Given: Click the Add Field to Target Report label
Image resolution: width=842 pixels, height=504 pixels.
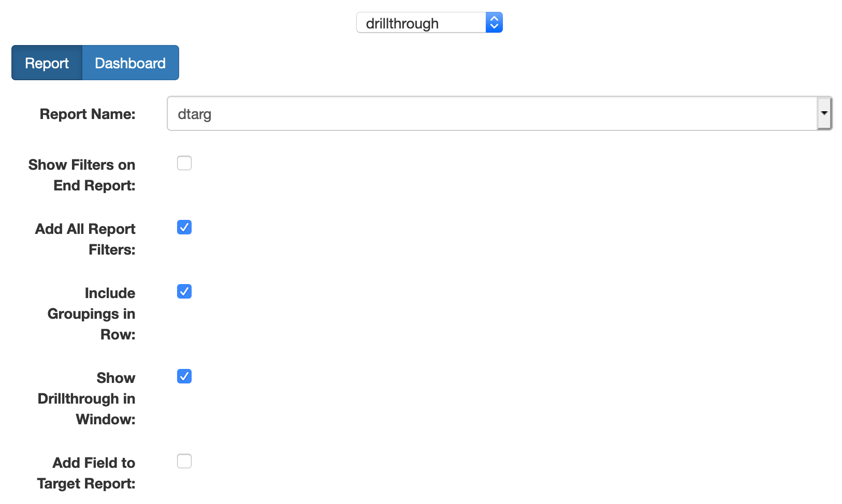Looking at the screenshot, I should tap(86, 473).
